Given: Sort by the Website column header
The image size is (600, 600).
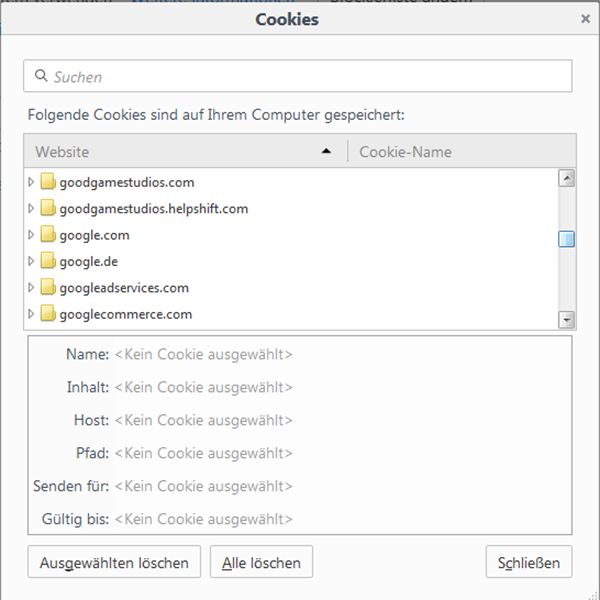Looking at the screenshot, I should [x=186, y=151].
